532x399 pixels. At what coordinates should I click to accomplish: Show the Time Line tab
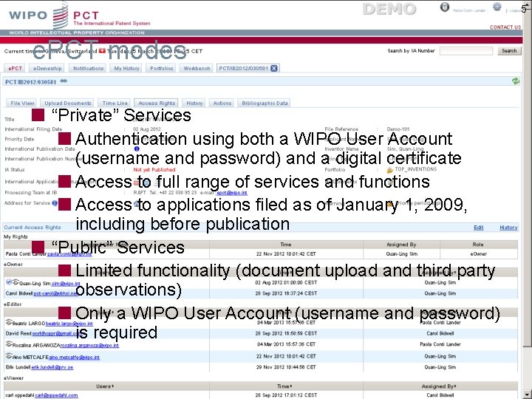115,103
